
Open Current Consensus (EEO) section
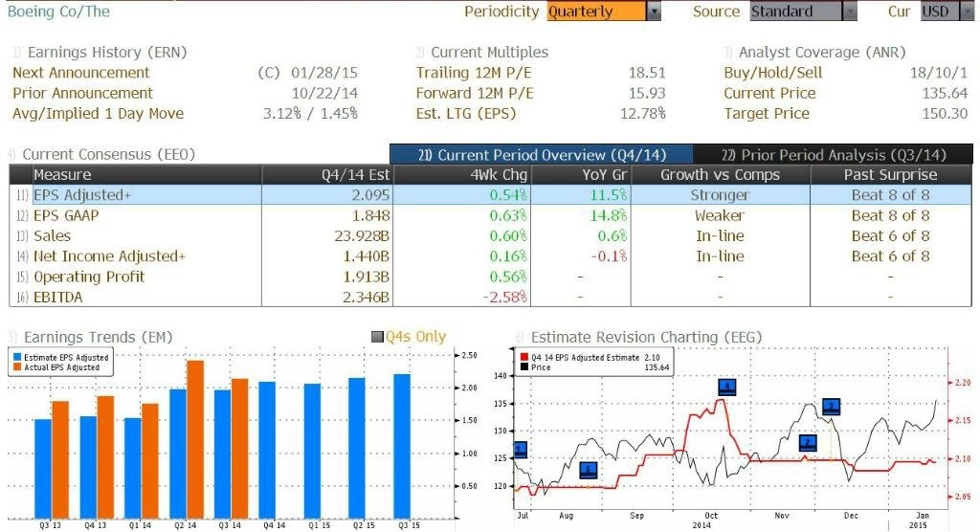[109, 154]
